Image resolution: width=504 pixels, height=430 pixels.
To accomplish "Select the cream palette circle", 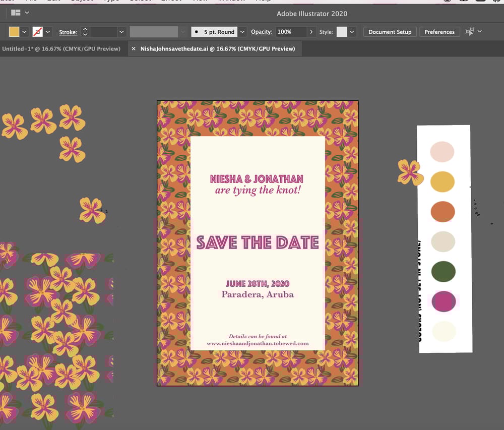I will click(444, 331).
